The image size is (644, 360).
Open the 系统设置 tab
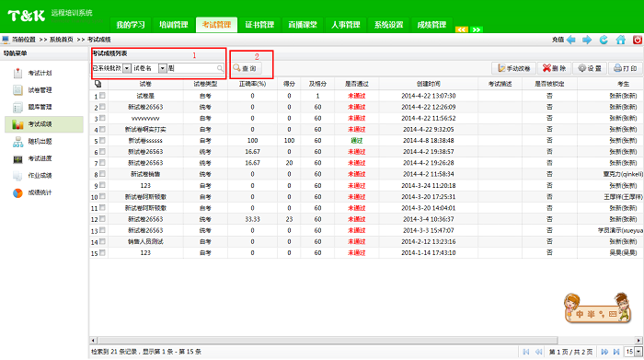[x=388, y=25]
